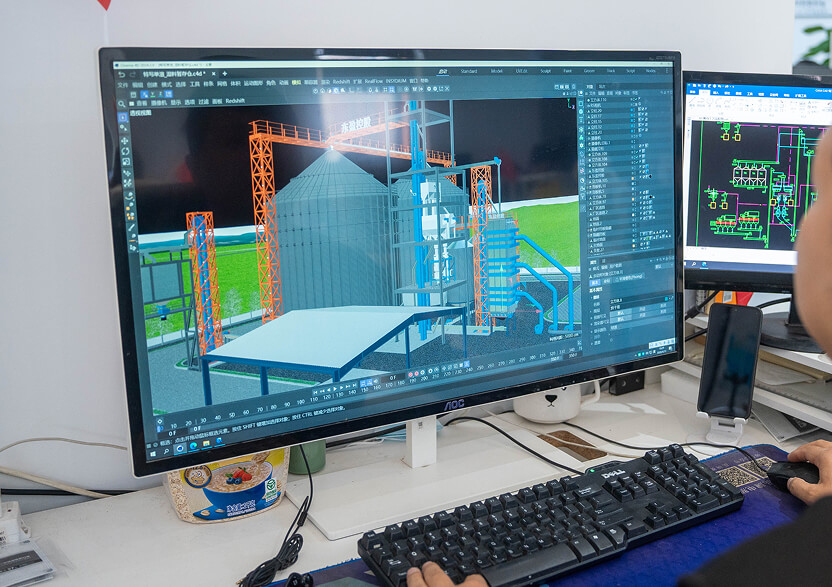Switch to the Standard layout tab
This screenshot has width=832, height=587.
coord(469,71)
